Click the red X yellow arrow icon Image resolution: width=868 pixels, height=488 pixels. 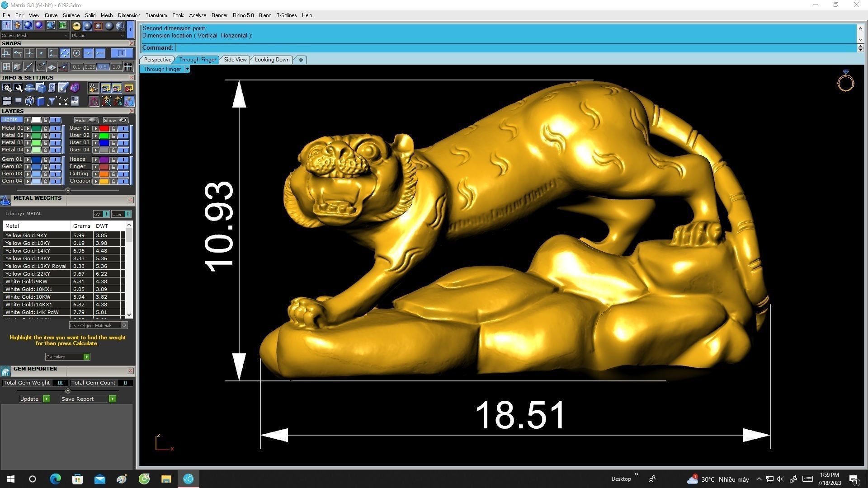point(129,88)
